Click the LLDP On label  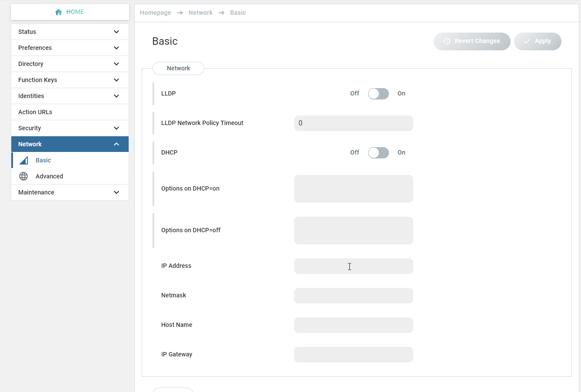402,93
